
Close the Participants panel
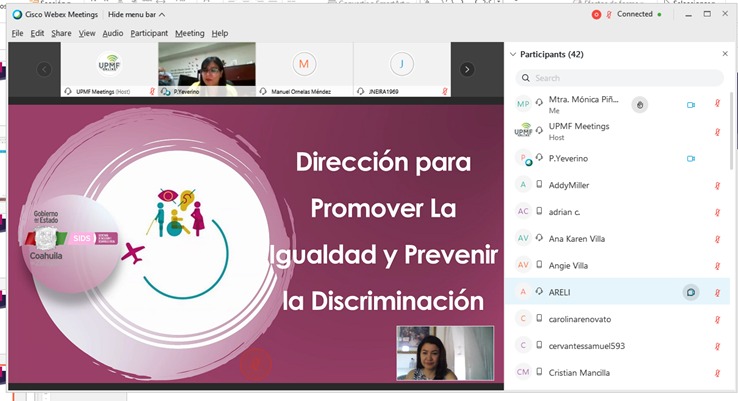pyautogui.click(x=725, y=54)
